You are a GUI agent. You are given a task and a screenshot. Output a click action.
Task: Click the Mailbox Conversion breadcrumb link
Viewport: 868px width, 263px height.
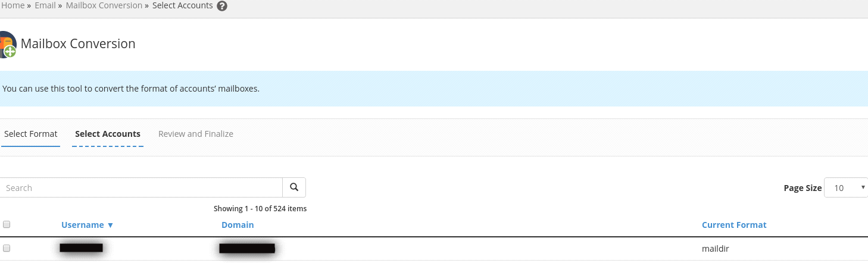pyautogui.click(x=104, y=5)
